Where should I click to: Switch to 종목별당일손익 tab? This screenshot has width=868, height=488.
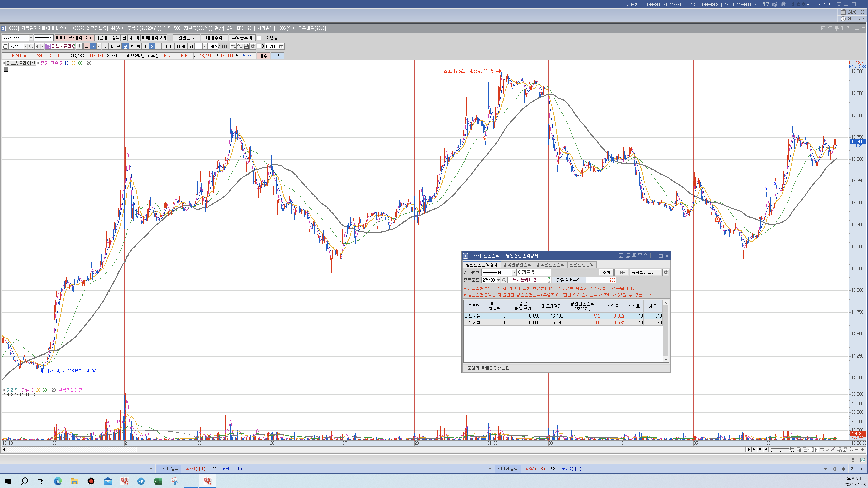pyautogui.click(x=517, y=265)
